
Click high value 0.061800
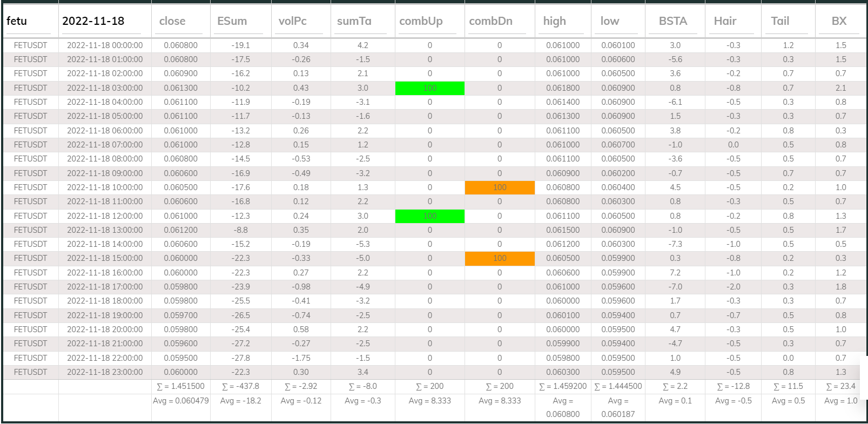pyautogui.click(x=563, y=88)
